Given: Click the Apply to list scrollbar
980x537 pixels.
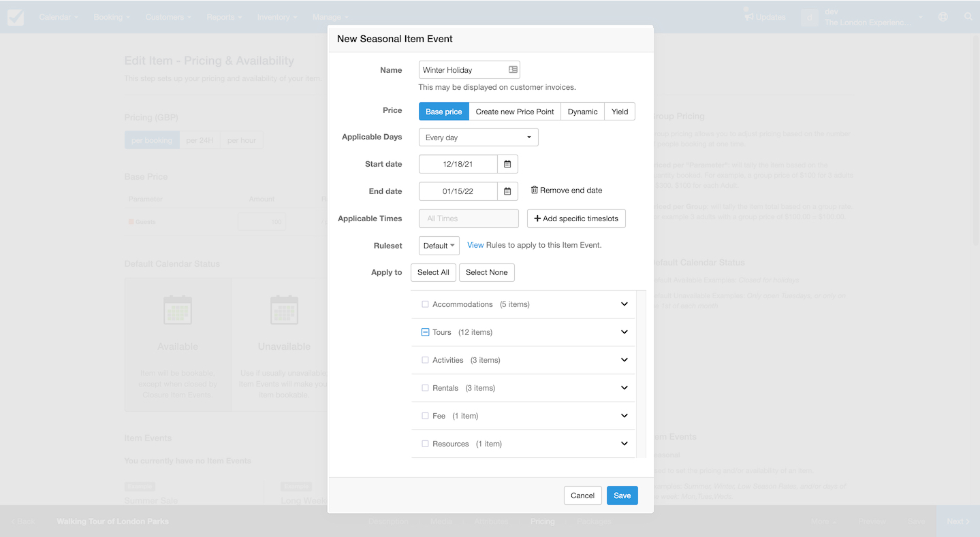Looking at the screenshot, I should click(641, 374).
